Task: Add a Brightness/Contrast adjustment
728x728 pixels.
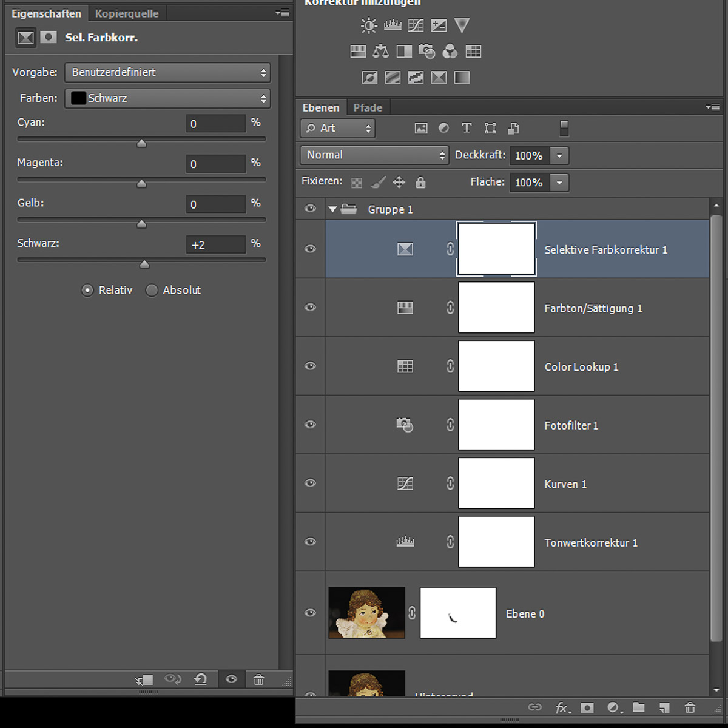Action: click(369, 25)
